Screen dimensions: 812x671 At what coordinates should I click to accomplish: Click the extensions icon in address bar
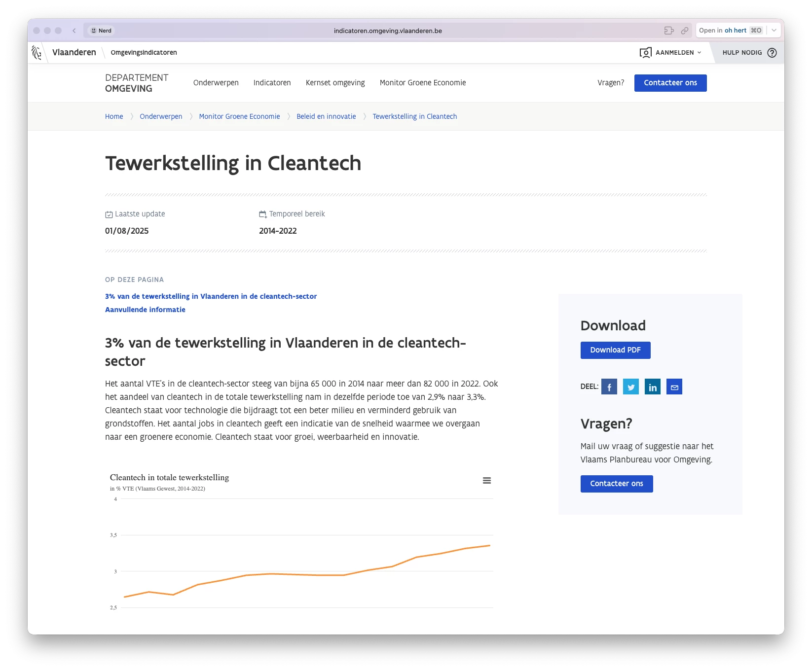(669, 31)
